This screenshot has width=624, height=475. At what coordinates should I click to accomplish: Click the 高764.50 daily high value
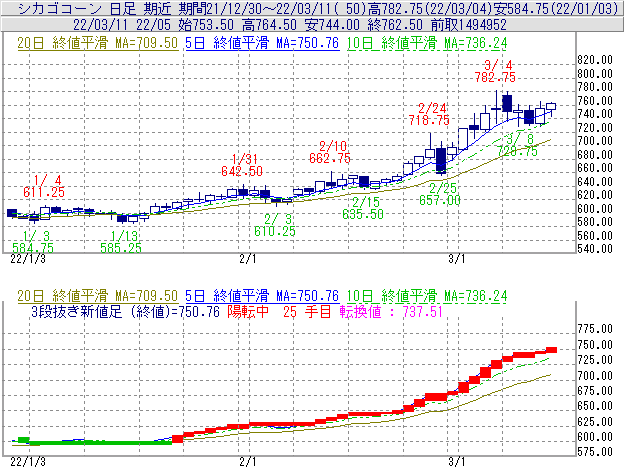click(269, 25)
